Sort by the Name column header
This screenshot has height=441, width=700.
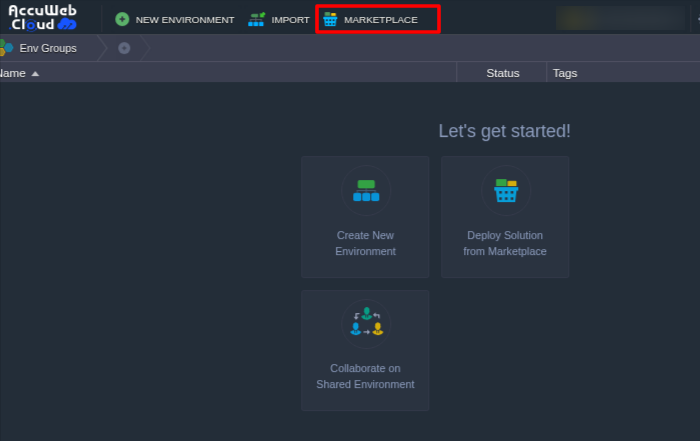12,73
